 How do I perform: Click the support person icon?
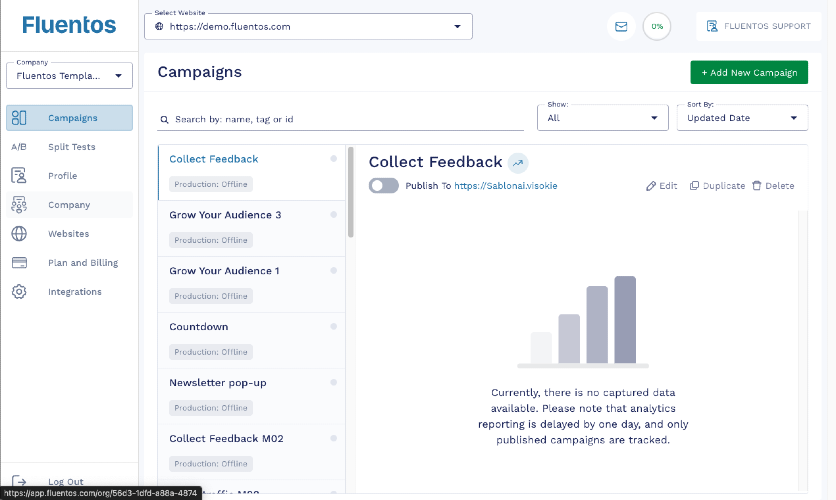pyautogui.click(x=712, y=26)
